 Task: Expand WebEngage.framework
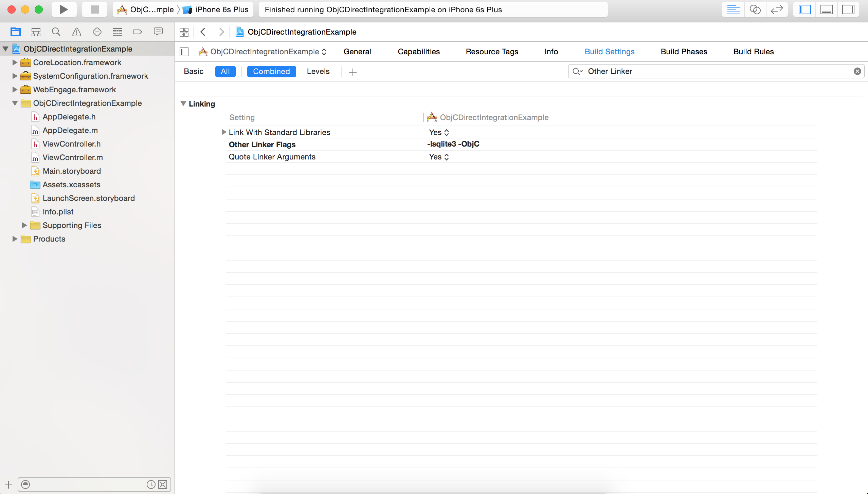(15, 90)
